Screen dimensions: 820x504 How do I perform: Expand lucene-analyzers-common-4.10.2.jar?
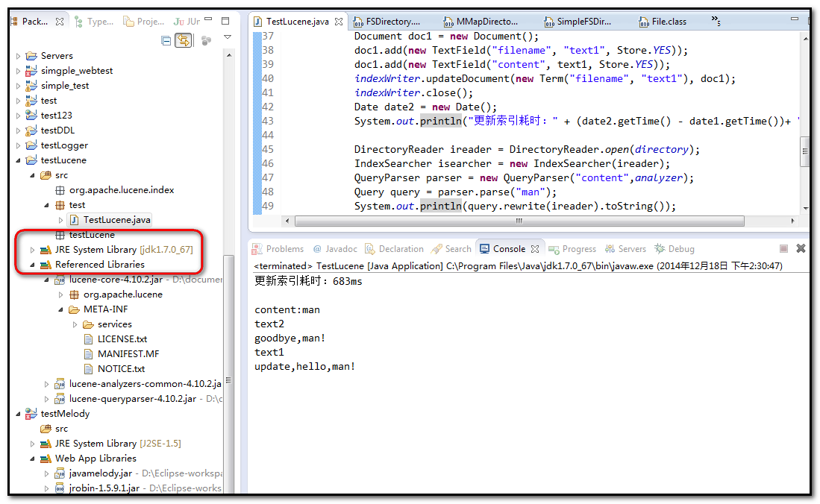[x=46, y=384]
